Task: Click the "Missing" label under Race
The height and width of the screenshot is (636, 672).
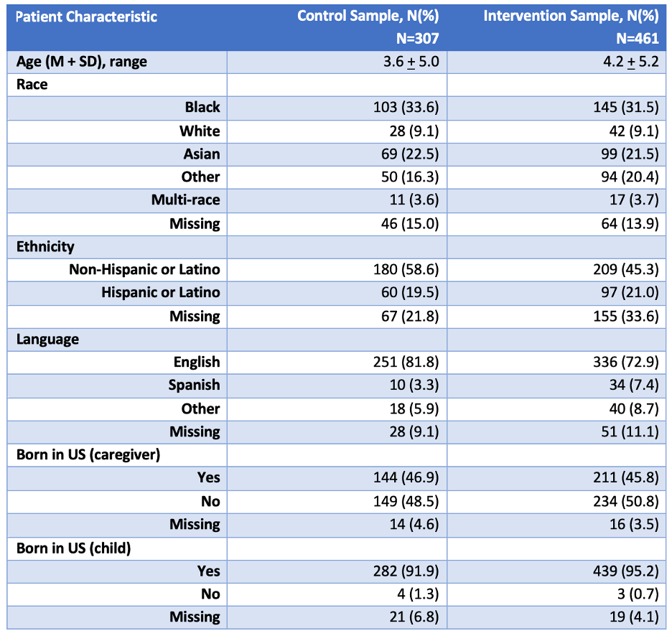Action: (x=195, y=224)
